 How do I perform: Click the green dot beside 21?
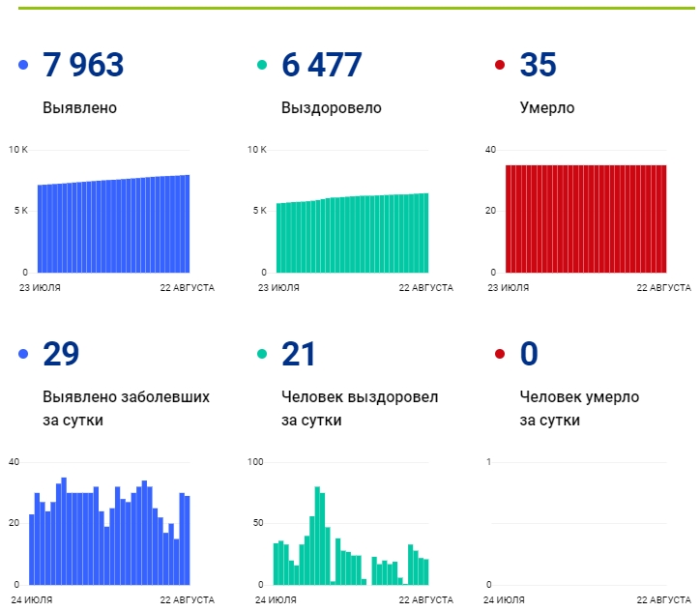262,354
